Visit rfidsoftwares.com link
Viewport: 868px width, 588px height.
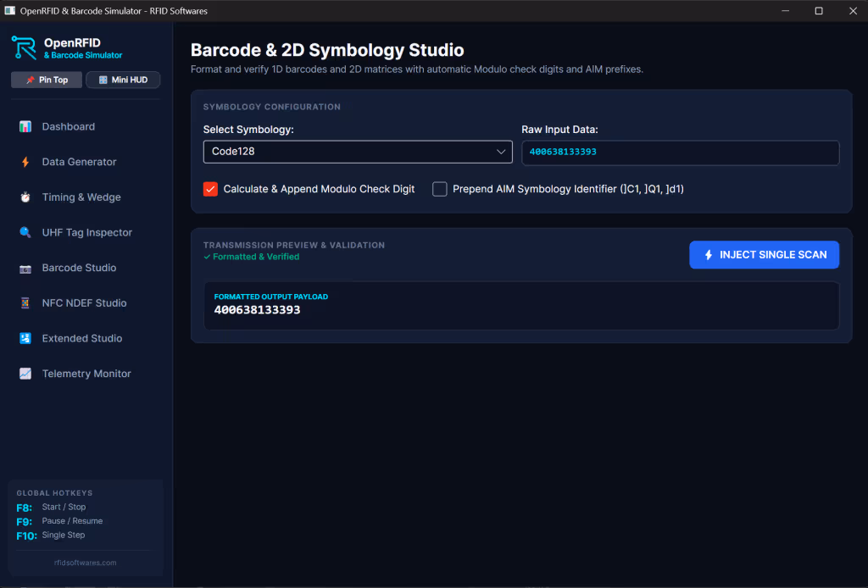(86, 563)
